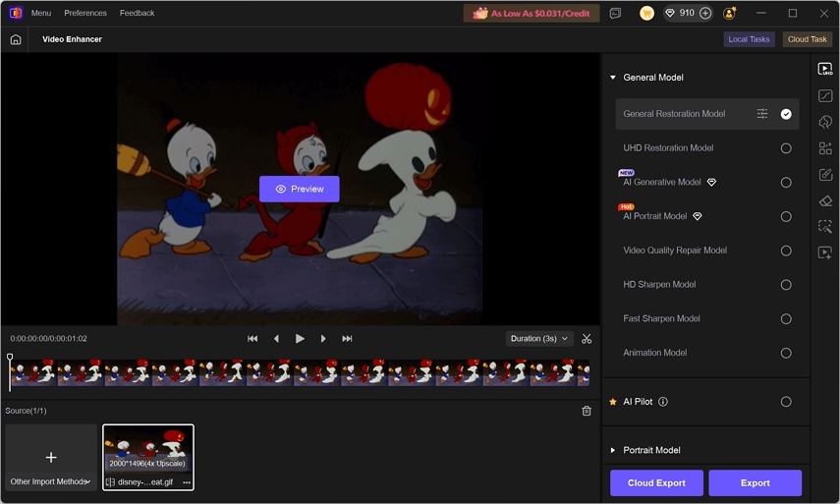
Task: Collapse the General Model section
Action: tap(613, 78)
